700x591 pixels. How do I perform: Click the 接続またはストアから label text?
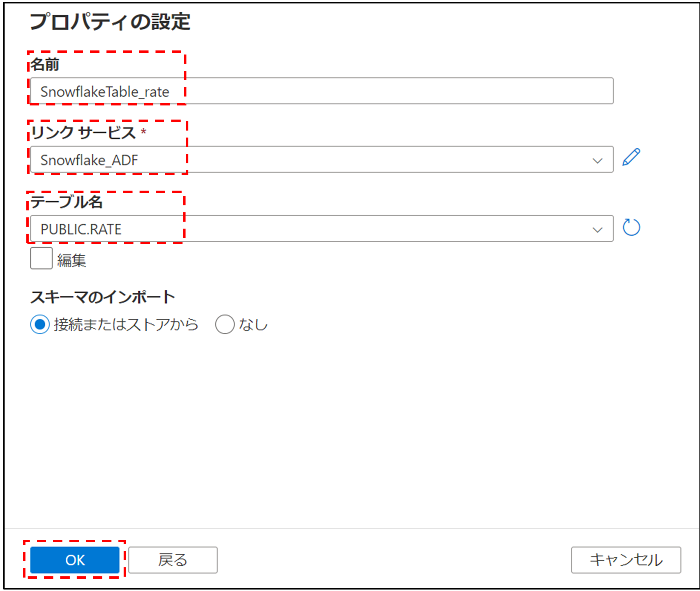[x=126, y=325]
